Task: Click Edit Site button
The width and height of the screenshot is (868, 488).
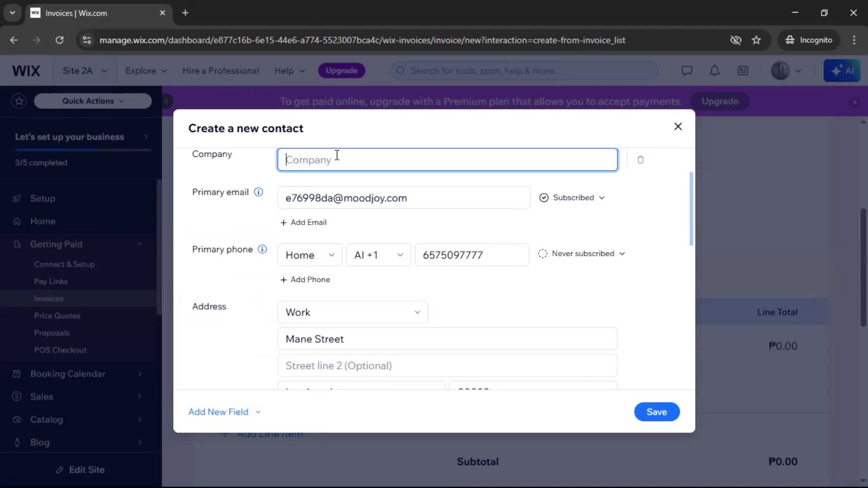Action: coord(80,470)
